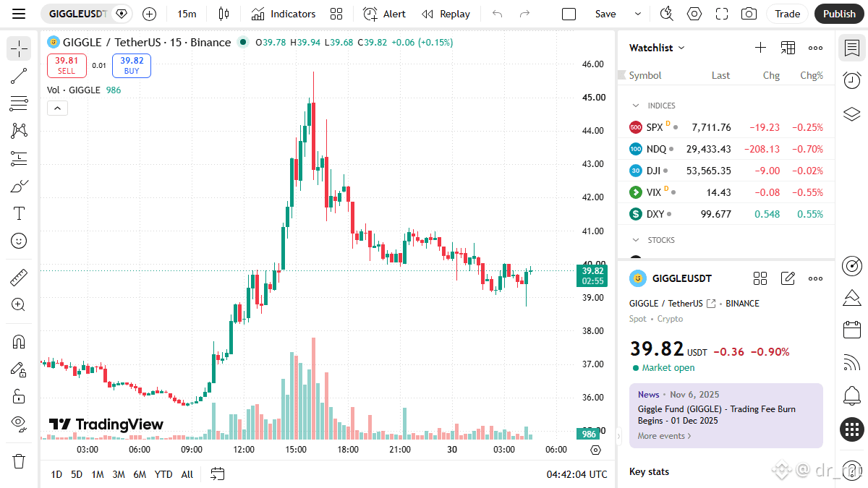
Task: Toggle hide all drawings eye icon
Action: (19, 424)
